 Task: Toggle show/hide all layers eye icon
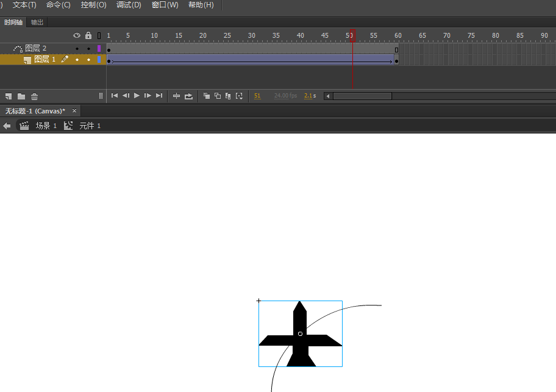pyautogui.click(x=77, y=35)
